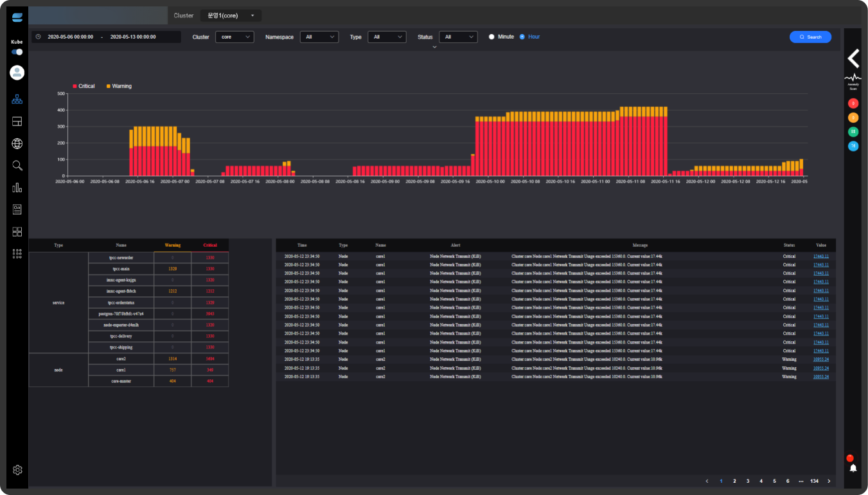
Task: Select the core-master node row
Action: click(121, 381)
